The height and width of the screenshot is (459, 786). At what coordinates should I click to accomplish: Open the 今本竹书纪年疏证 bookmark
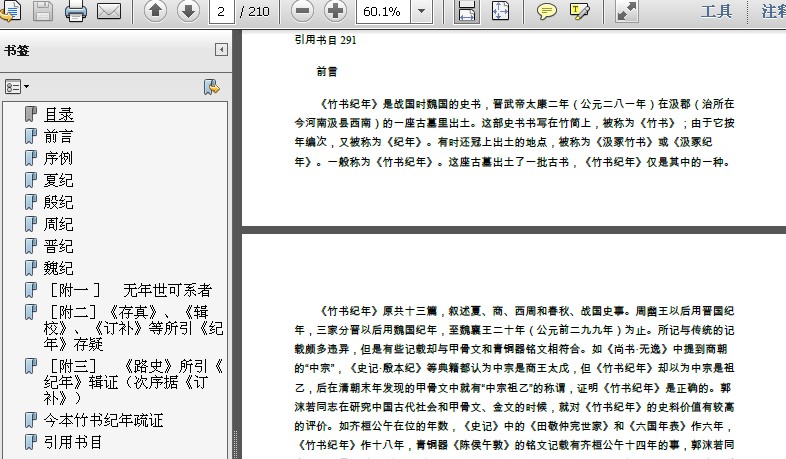(x=102, y=420)
